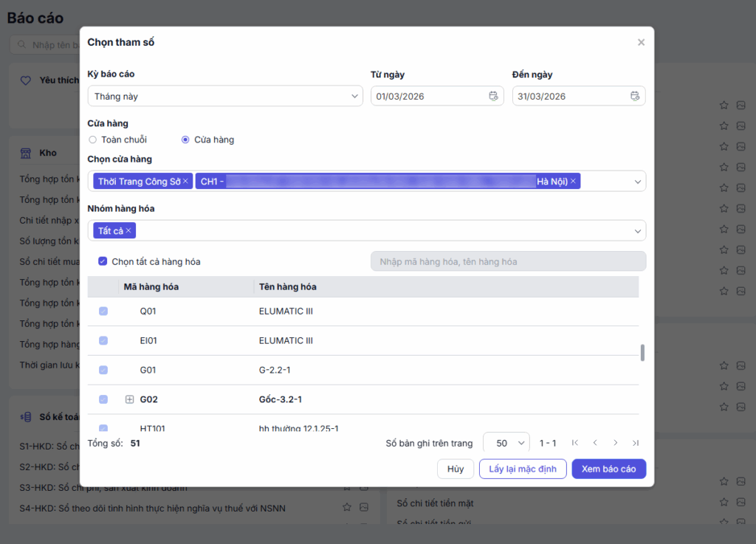The width and height of the screenshot is (756, 544).
Task: Expand the G02 product row
Action: pos(129,399)
